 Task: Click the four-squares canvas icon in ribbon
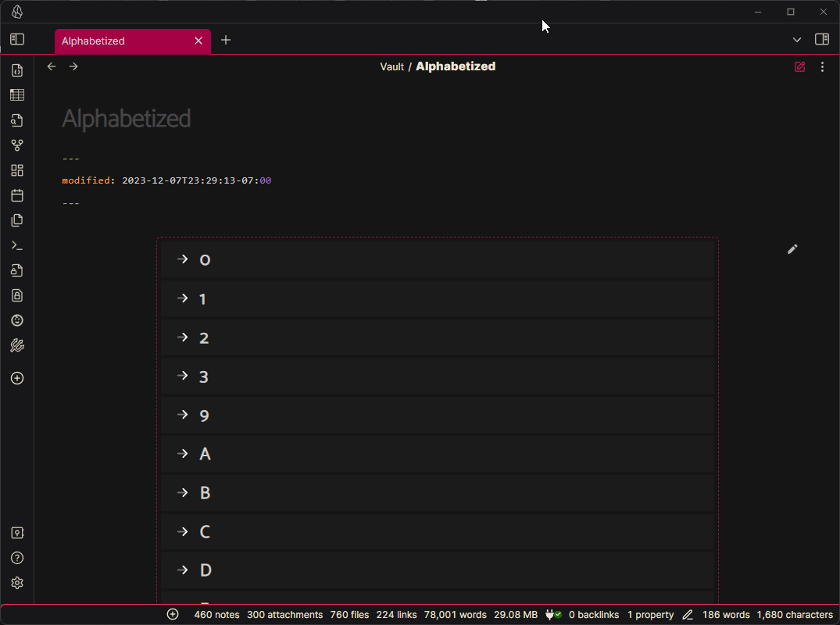click(x=17, y=170)
